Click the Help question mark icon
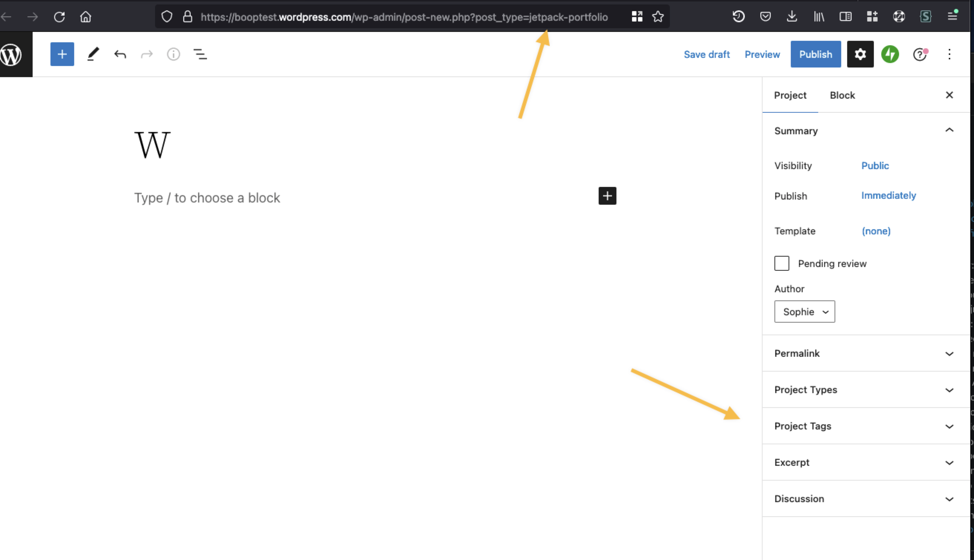The image size is (974, 560). tap(920, 54)
